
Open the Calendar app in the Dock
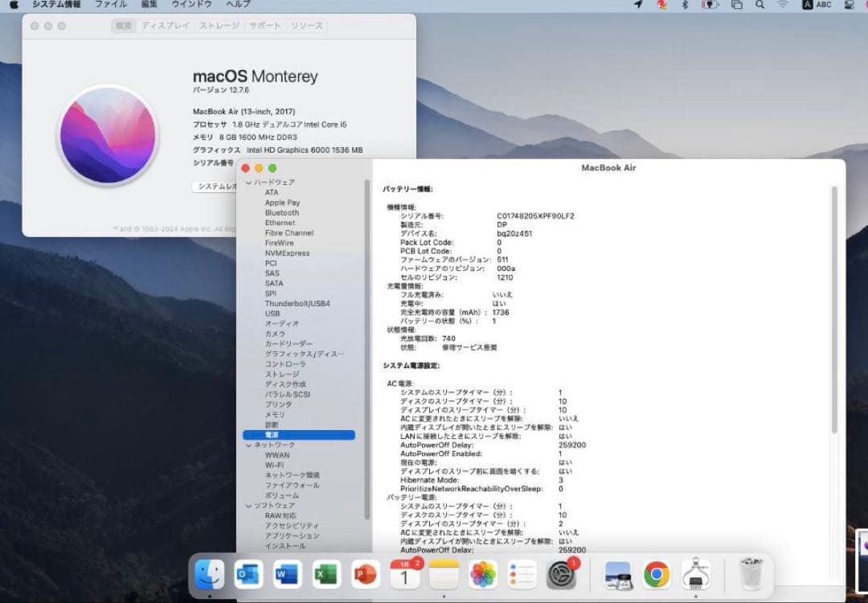tap(404, 575)
